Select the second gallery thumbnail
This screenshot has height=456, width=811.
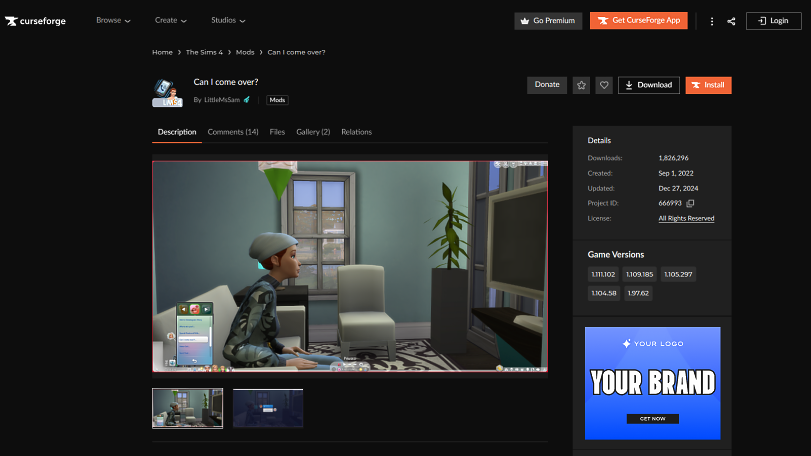[268, 408]
